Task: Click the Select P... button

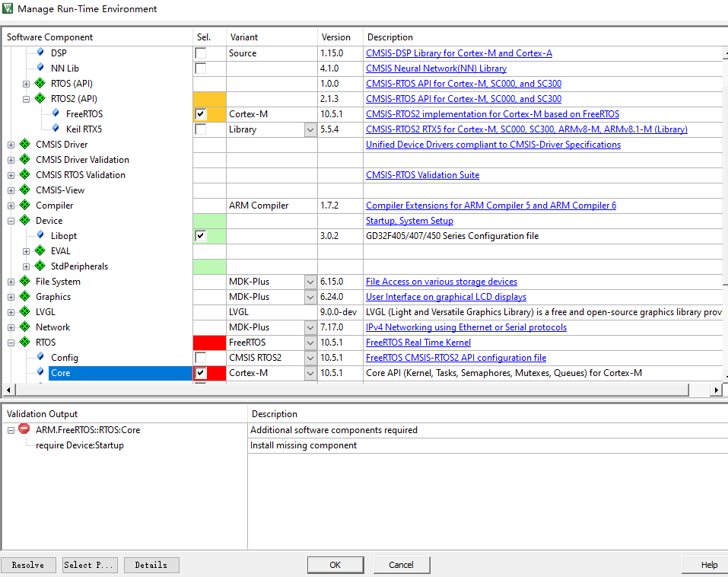Action: pyautogui.click(x=90, y=565)
